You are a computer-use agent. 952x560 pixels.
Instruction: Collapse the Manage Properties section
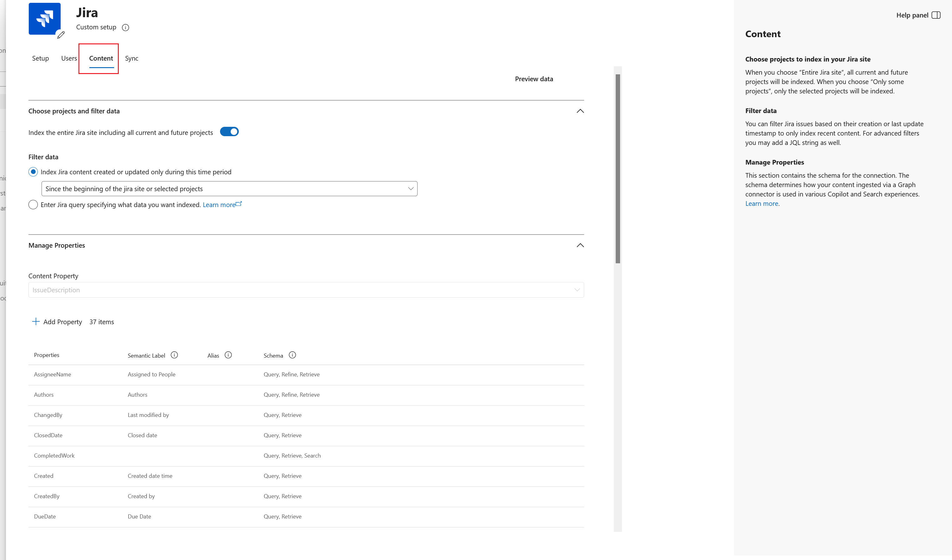(x=580, y=245)
